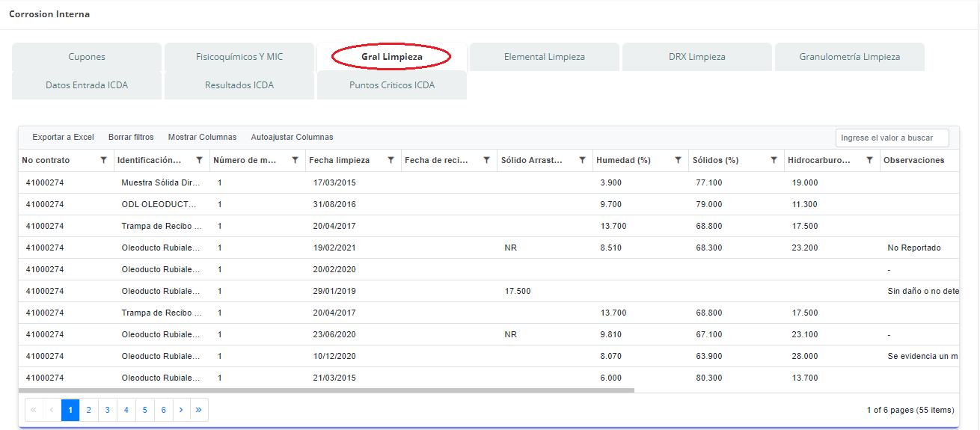The image size is (980, 430).
Task: Click filter icon on Humedad (%) column
Action: [678, 160]
